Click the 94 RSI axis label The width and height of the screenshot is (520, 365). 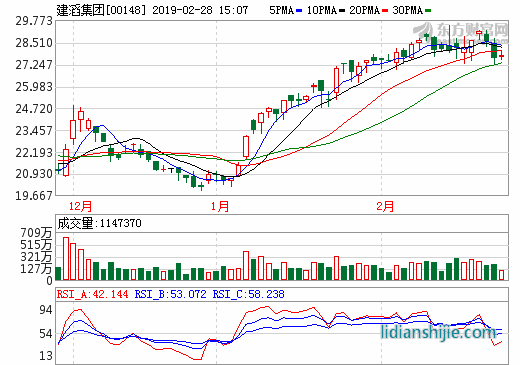(46, 310)
